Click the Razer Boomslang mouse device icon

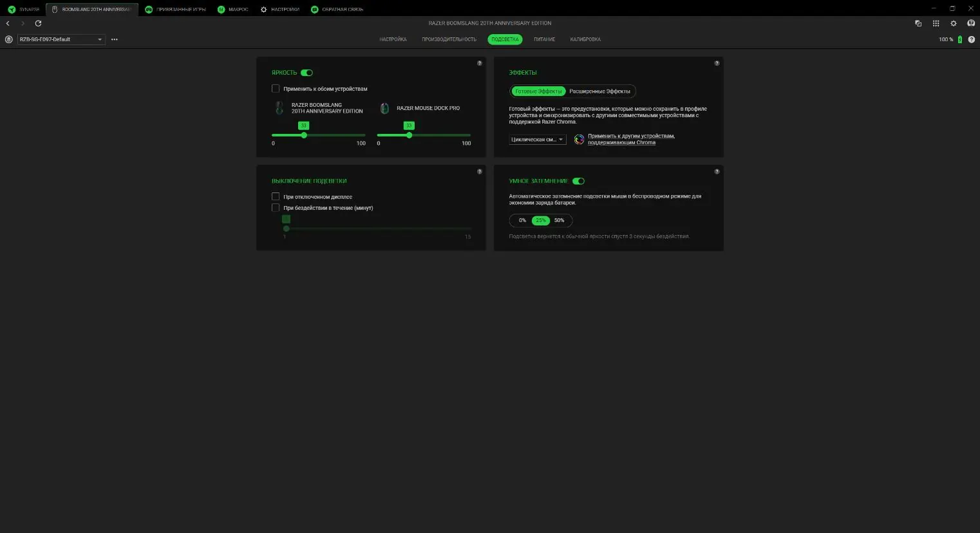pyautogui.click(x=279, y=108)
